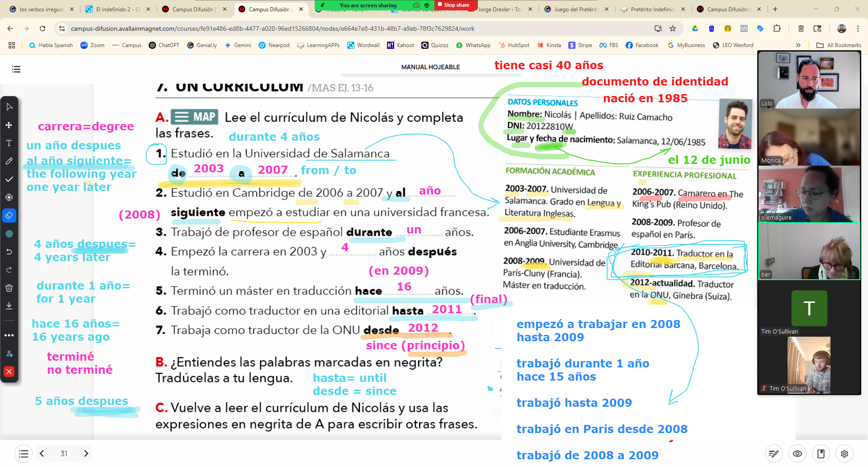Undo the last annotation

click(x=9, y=252)
